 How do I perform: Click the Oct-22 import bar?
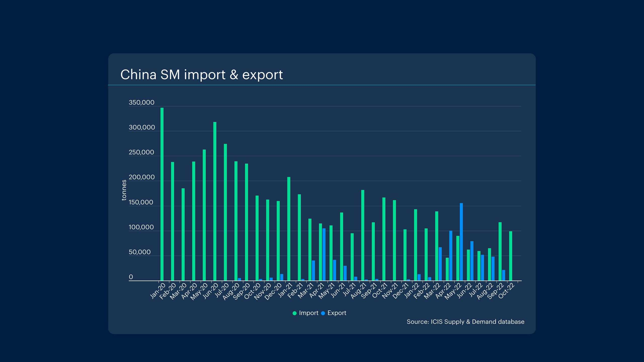[x=511, y=256]
